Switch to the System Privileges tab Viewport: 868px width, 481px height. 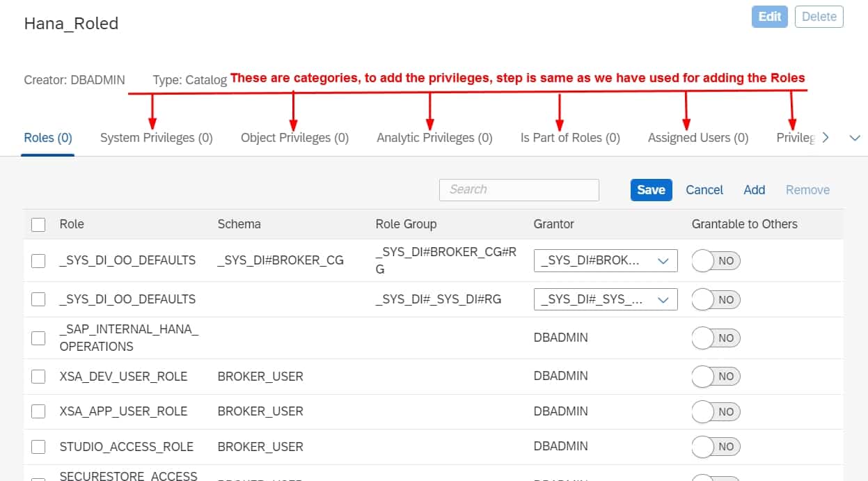coord(156,137)
